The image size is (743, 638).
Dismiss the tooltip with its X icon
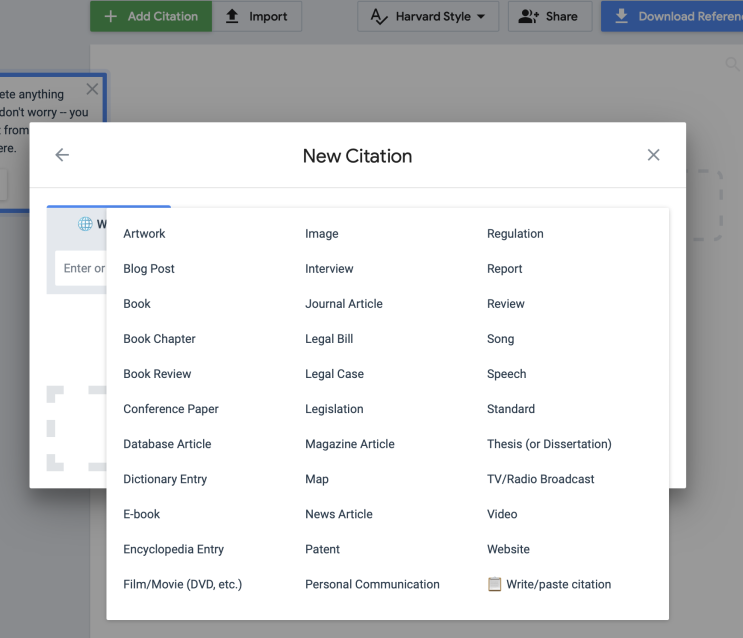point(92,89)
